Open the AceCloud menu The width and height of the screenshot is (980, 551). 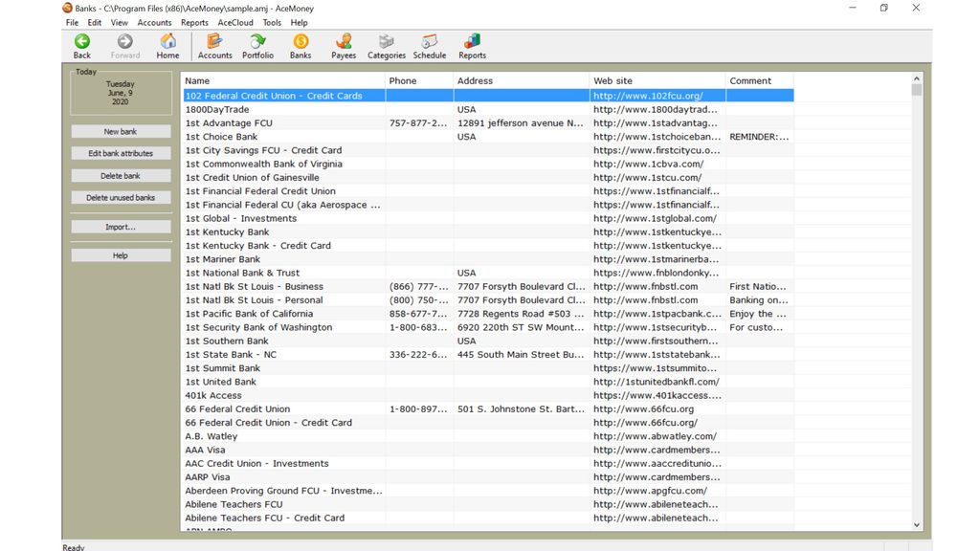pyautogui.click(x=235, y=23)
